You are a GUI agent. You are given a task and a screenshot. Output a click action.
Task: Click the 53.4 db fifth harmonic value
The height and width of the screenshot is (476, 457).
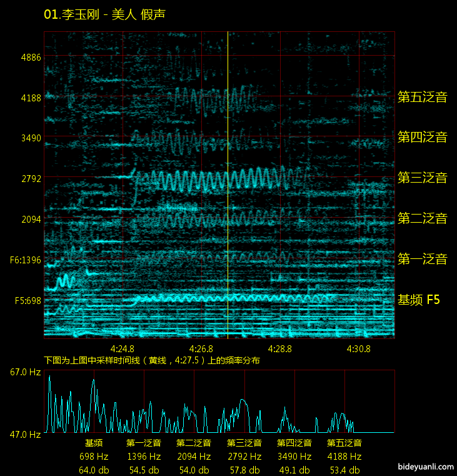pos(344,470)
